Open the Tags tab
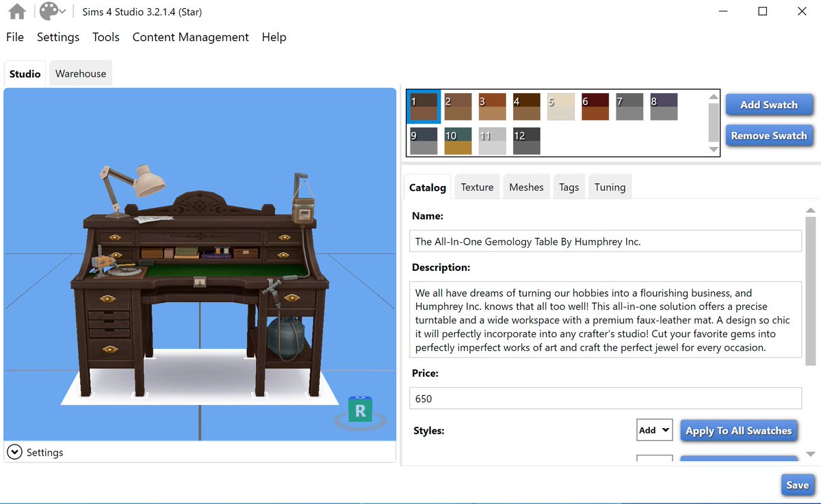The height and width of the screenshot is (504, 821). [569, 187]
